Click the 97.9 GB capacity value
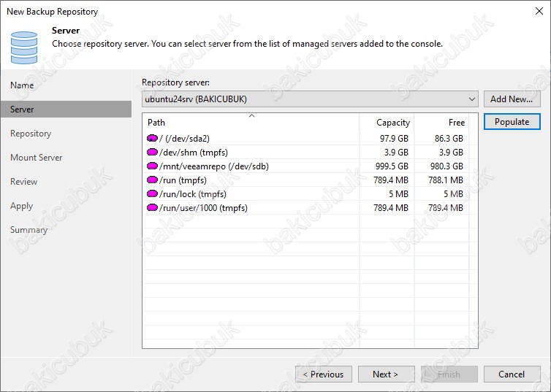This screenshot has width=551, height=392. click(x=394, y=138)
